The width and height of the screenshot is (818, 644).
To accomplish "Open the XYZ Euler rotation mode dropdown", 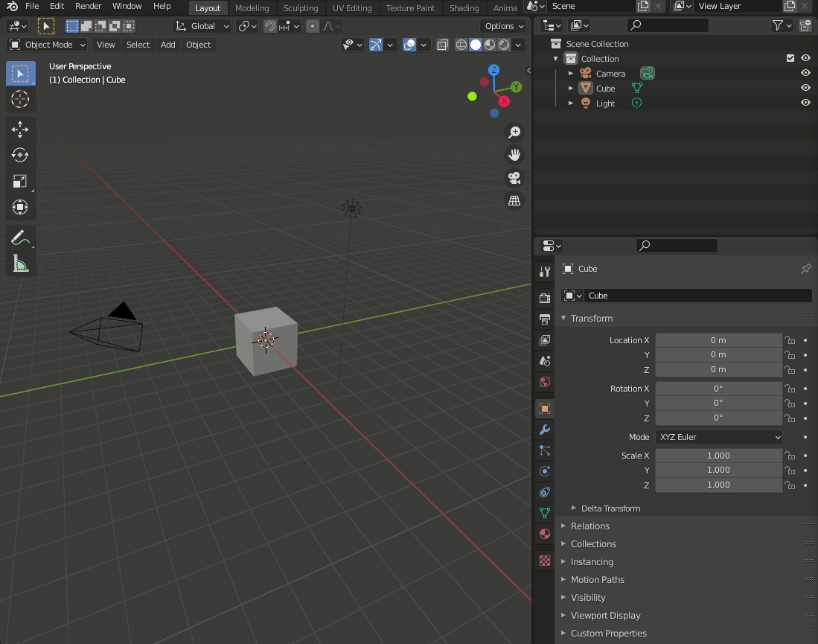I will pos(719,437).
